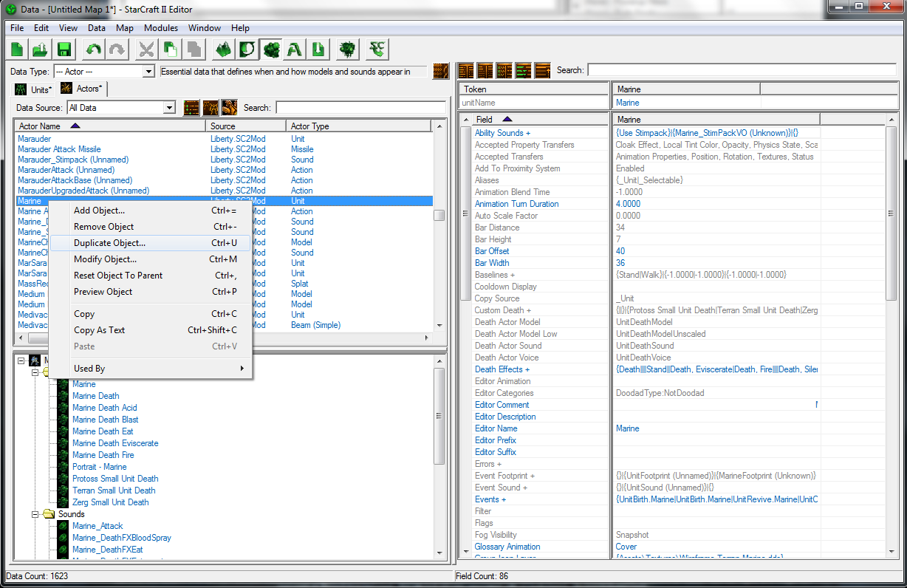Image resolution: width=907 pixels, height=588 pixels.
Task: Switch to the Units tab
Action: tap(34, 89)
